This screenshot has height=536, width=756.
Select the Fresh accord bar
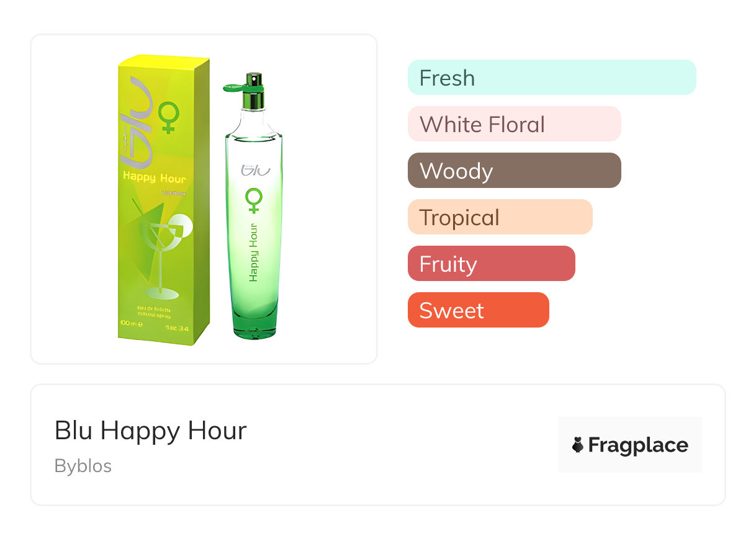coord(551,78)
